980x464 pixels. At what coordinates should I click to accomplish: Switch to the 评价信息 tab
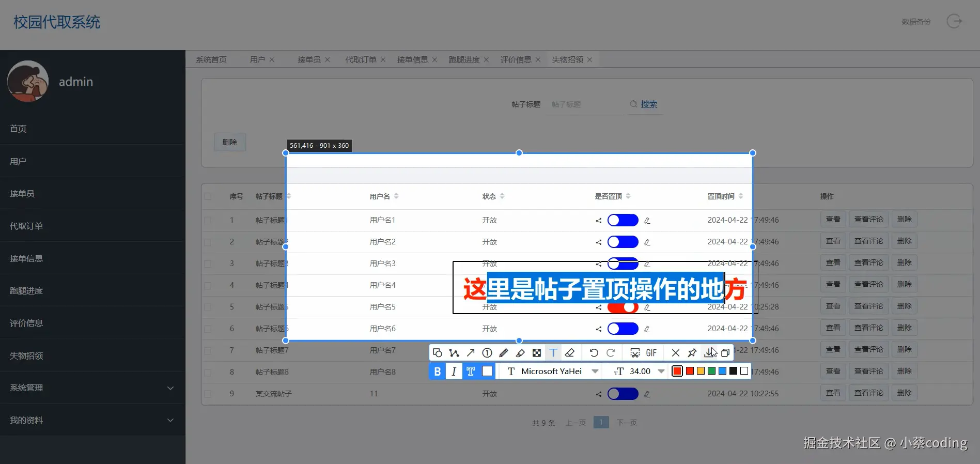[x=516, y=60]
